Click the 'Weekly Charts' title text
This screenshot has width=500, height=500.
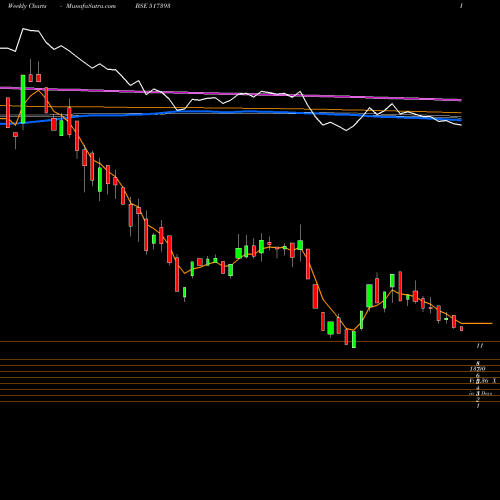click(x=27, y=6)
